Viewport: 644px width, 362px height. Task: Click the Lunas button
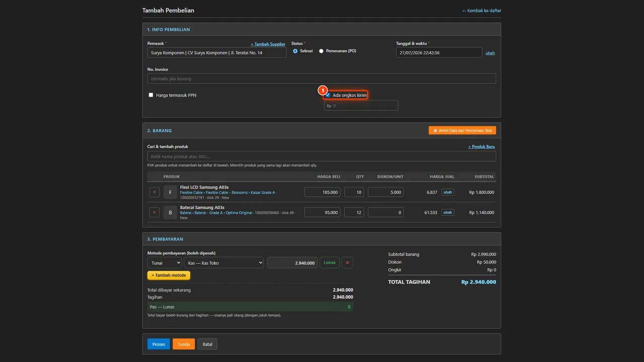pos(330,262)
